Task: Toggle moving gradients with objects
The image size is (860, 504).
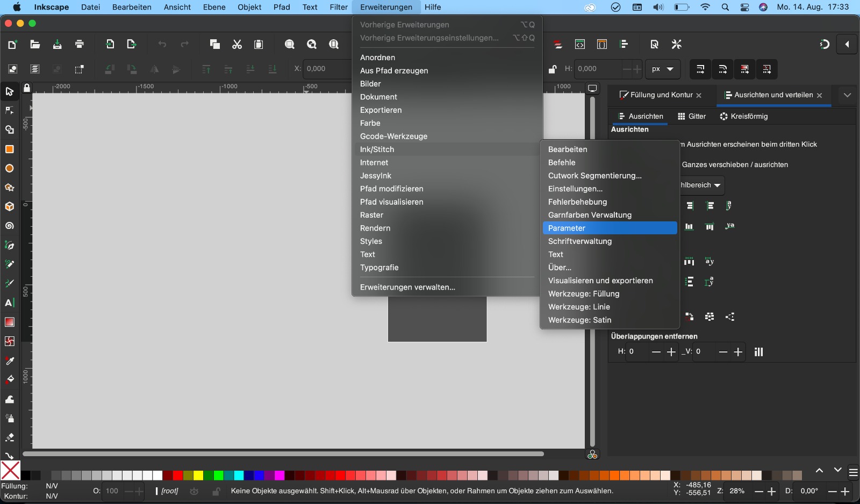Action: 744,69
